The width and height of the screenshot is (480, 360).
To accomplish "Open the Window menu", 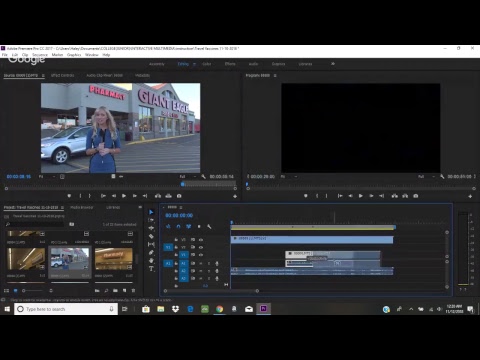I will 92,55.
